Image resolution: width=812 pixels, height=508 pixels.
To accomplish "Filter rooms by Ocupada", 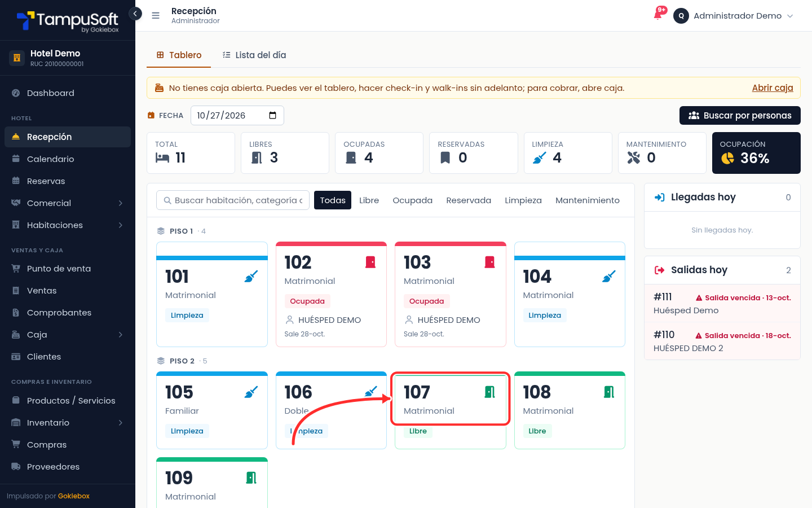I will pyautogui.click(x=413, y=200).
